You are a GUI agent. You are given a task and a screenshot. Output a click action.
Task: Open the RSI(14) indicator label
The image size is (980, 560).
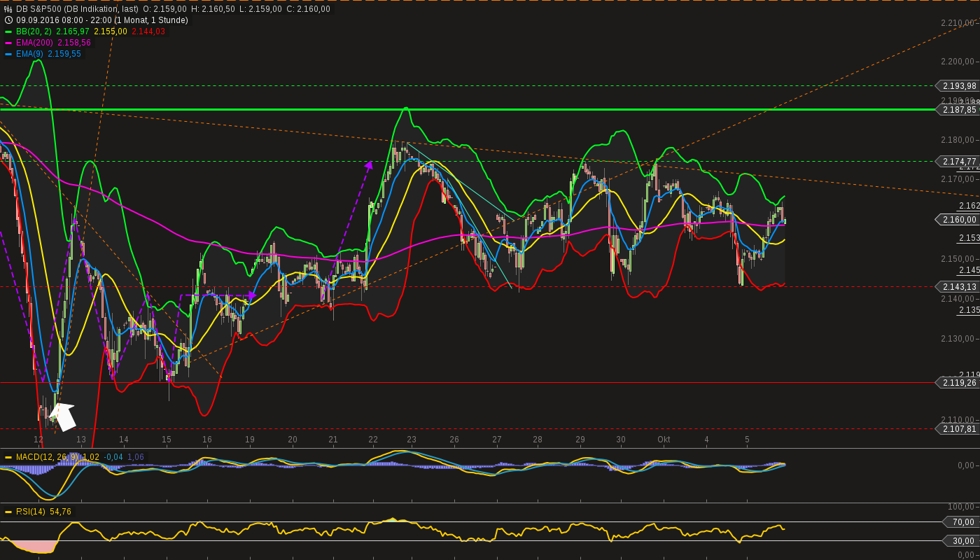pos(31,512)
